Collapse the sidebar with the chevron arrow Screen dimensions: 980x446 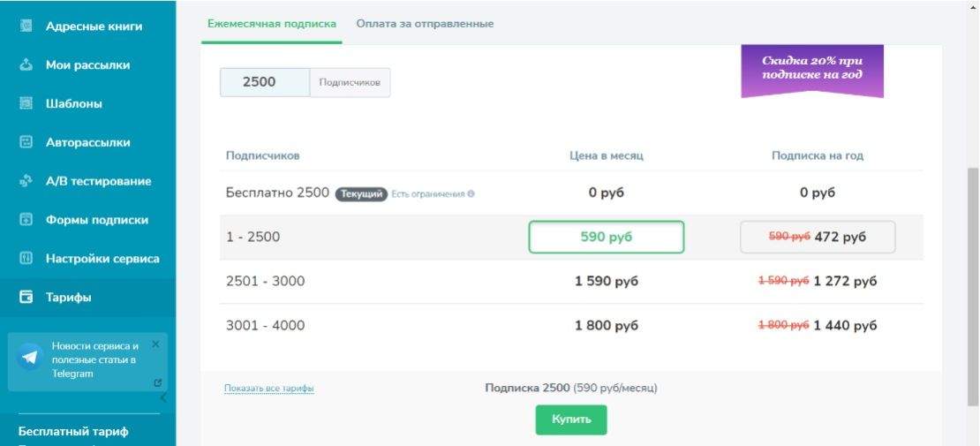(x=162, y=398)
